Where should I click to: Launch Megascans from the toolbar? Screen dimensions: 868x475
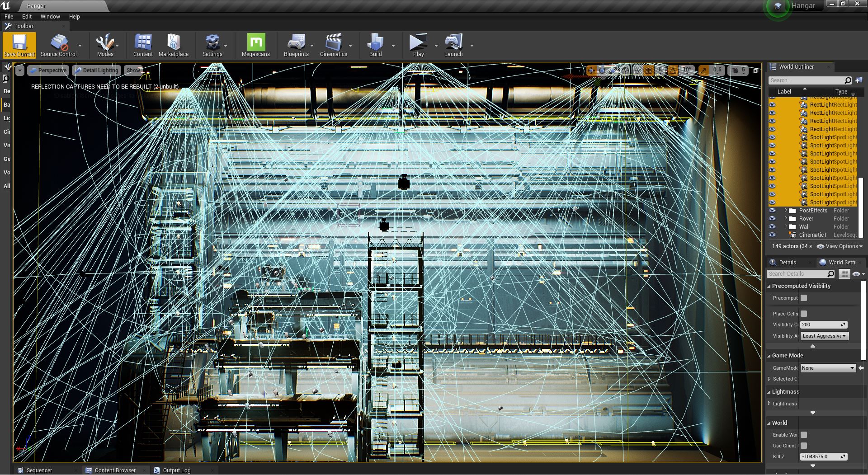pyautogui.click(x=256, y=45)
